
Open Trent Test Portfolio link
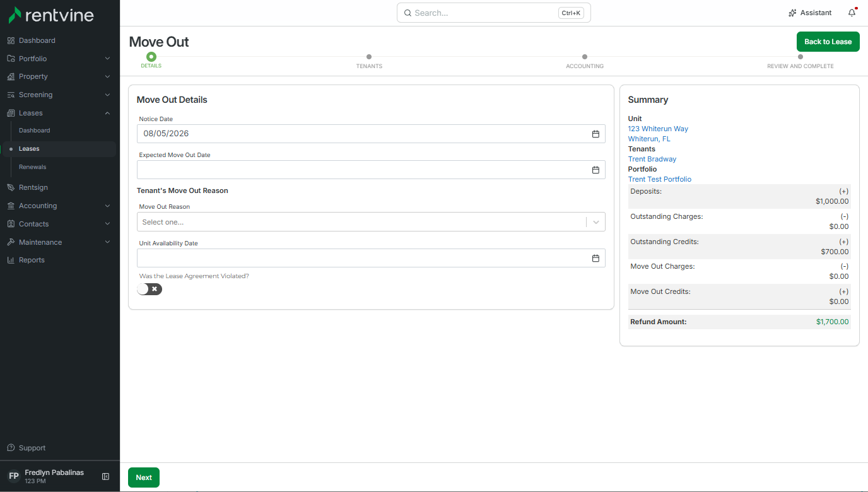(660, 179)
